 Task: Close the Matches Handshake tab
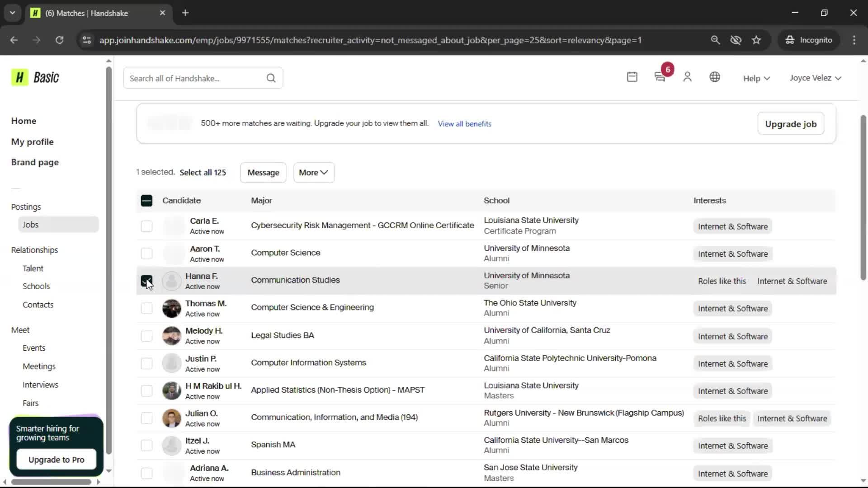[162, 13]
